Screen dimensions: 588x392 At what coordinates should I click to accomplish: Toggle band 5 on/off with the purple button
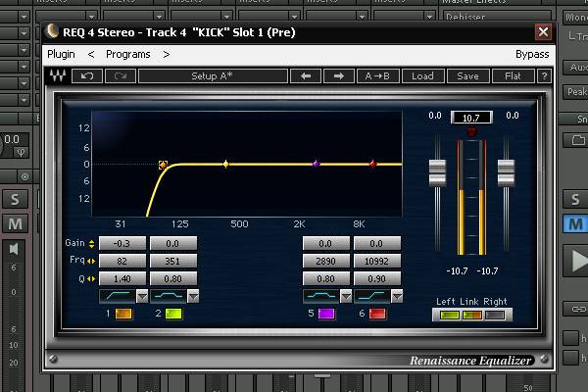point(326,314)
